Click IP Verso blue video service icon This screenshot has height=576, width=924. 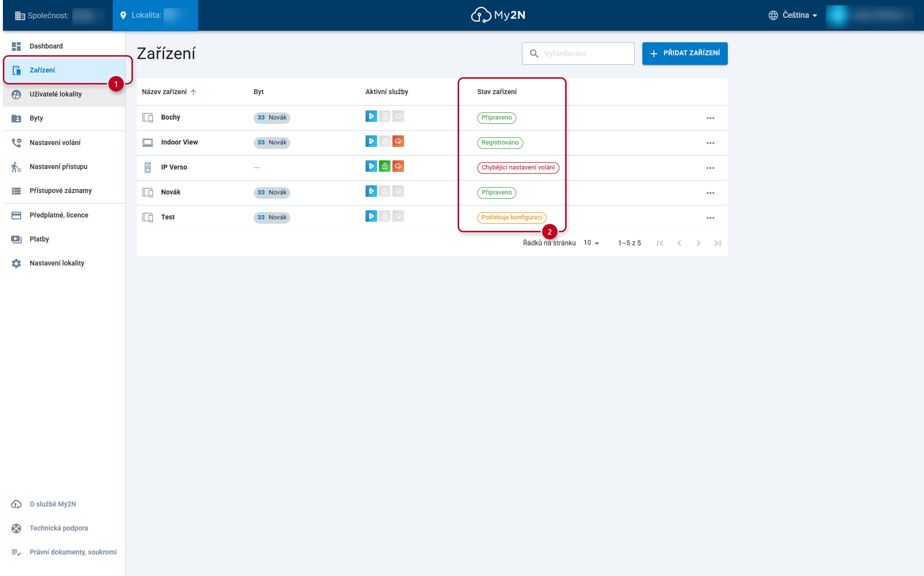pyautogui.click(x=371, y=166)
